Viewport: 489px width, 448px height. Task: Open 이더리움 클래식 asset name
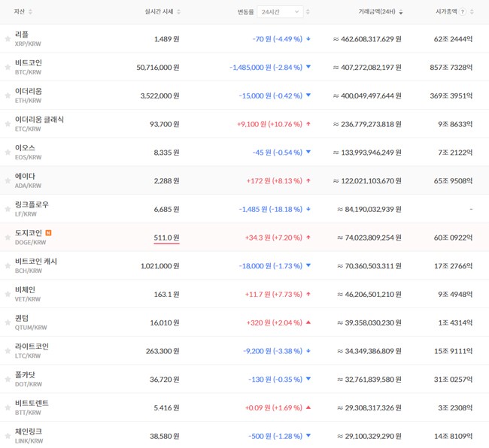39,120
